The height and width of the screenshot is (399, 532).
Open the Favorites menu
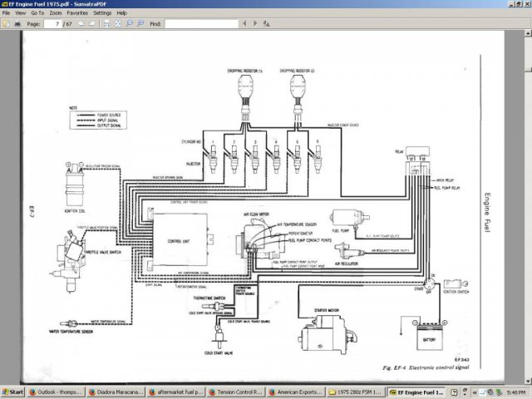pos(77,13)
